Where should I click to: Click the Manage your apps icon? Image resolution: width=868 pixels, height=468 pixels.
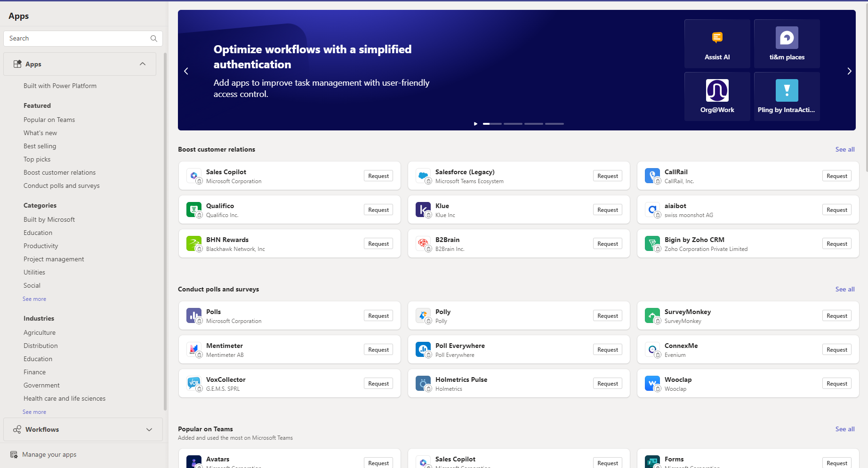[x=14, y=455]
